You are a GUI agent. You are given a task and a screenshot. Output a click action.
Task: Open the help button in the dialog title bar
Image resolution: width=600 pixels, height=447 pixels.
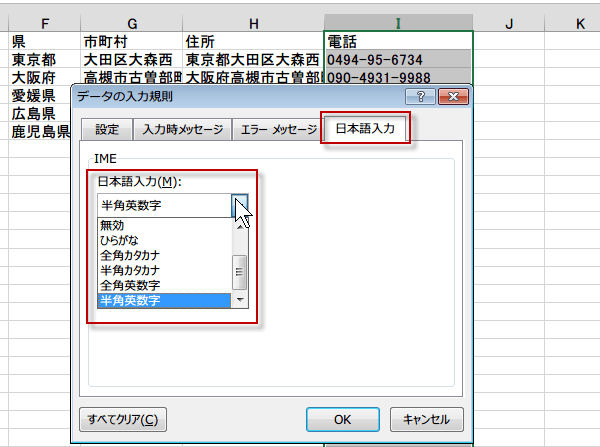coord(420,96)
